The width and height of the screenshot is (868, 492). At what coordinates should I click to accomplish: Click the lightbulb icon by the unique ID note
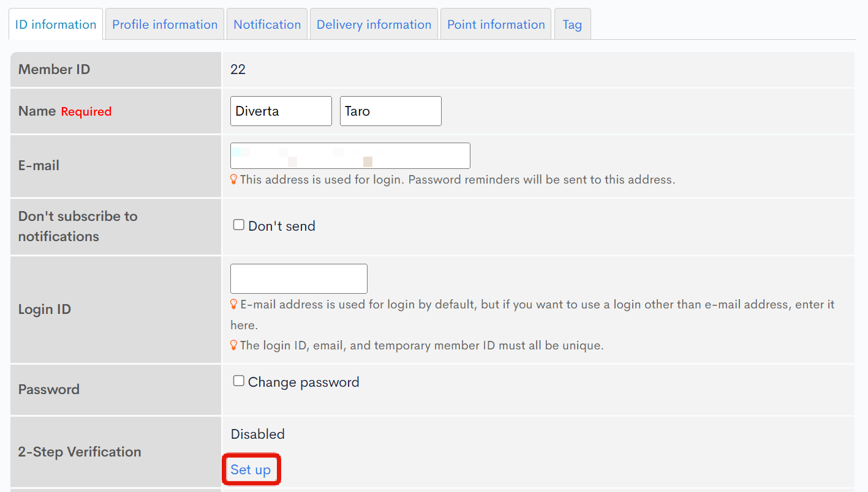point(233,345)
